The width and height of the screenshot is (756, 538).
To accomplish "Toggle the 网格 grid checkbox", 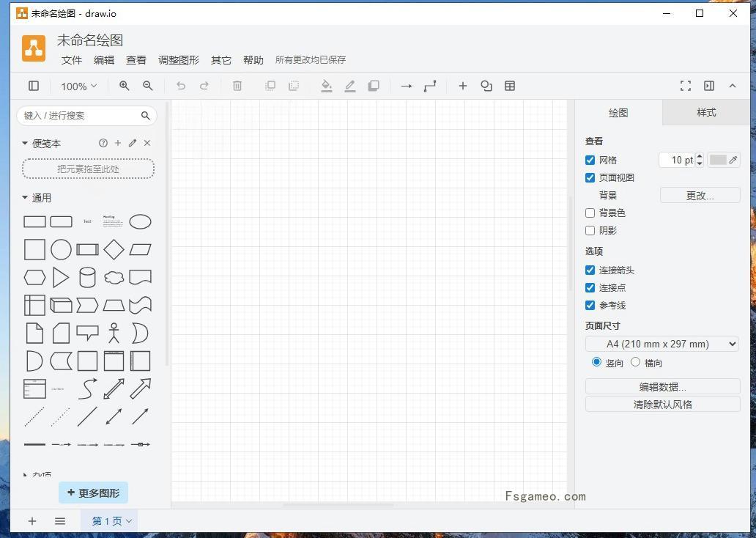I will coord(590,160).
